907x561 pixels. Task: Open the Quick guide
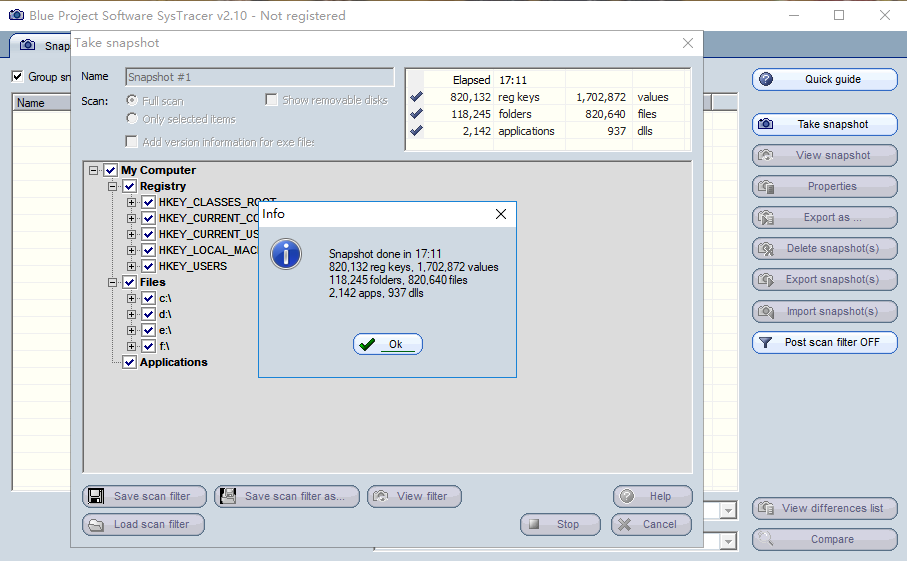point(825,79)
